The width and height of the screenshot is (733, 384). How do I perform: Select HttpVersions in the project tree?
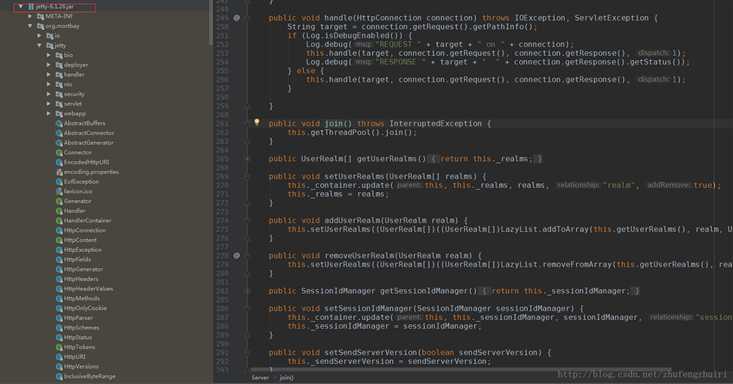pyautogui.click(x=81, y=367)
